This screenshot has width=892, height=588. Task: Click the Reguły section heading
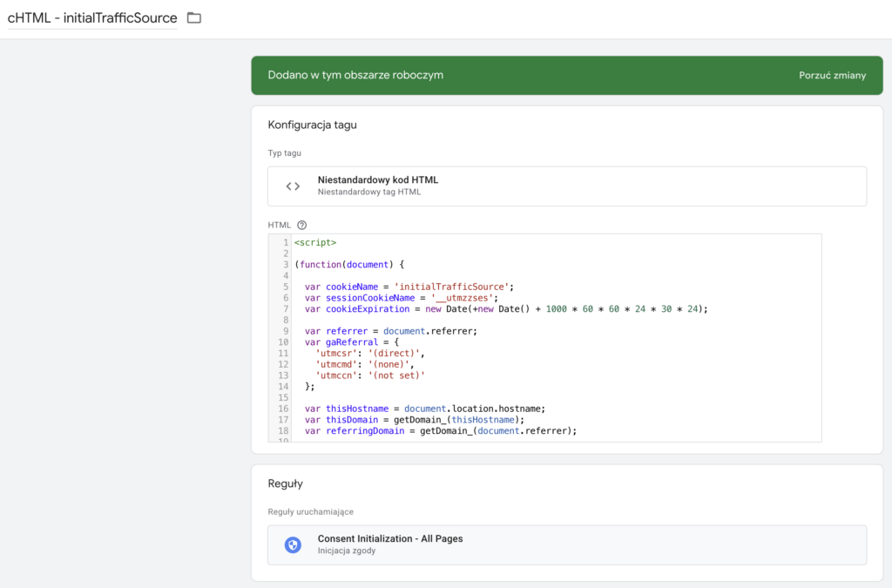point(285,483)
